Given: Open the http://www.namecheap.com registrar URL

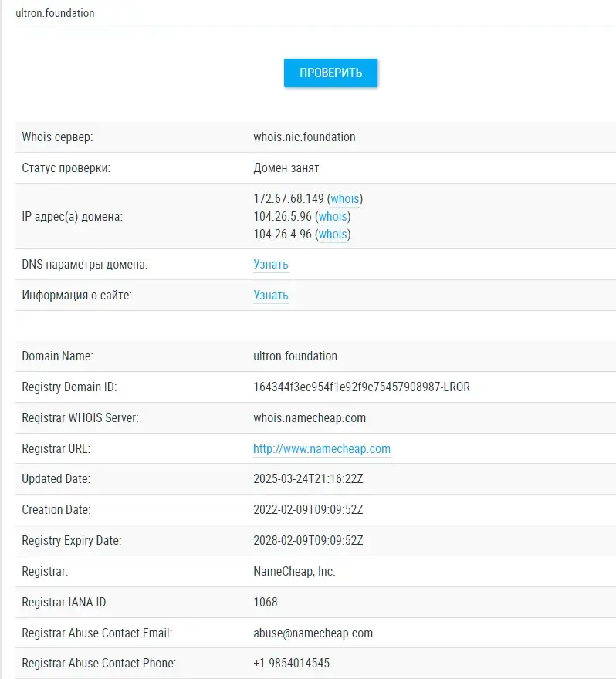Looking at the screenshot, I should pos(322,448).
